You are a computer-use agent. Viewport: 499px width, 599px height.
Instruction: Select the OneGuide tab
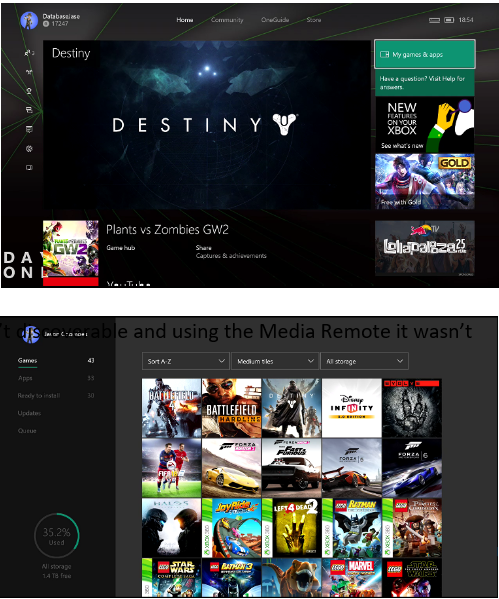click(x=275, y=20)
